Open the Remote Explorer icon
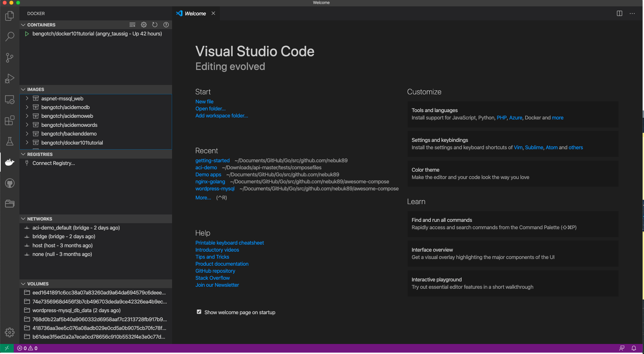Viewport: 644px width, 354px height. pos(10,99)
